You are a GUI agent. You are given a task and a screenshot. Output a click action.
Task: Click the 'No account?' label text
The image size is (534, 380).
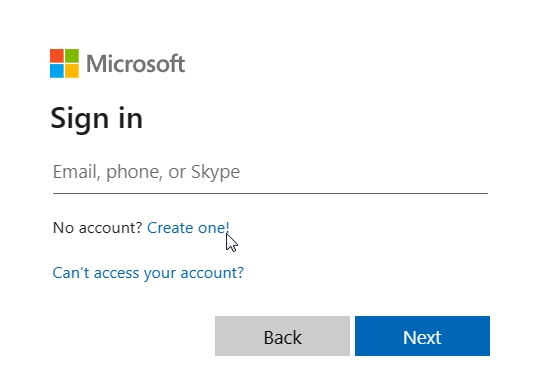[x=97, y=227]
